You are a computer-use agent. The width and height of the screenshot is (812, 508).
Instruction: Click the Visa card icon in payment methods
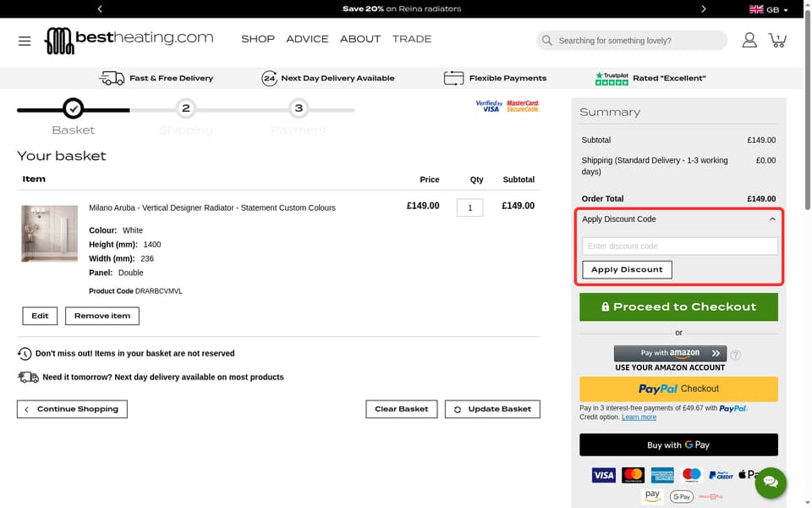tap(603, 475)
